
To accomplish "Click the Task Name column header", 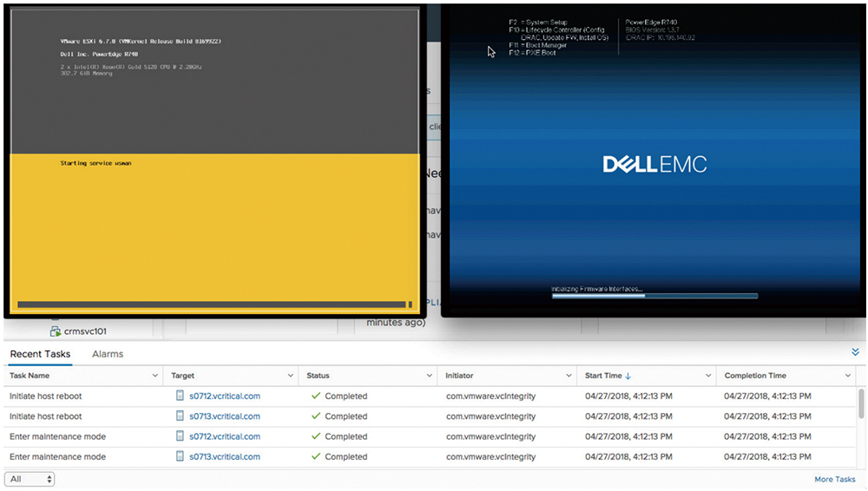I will pyautogui.click(x=30, y=376).
